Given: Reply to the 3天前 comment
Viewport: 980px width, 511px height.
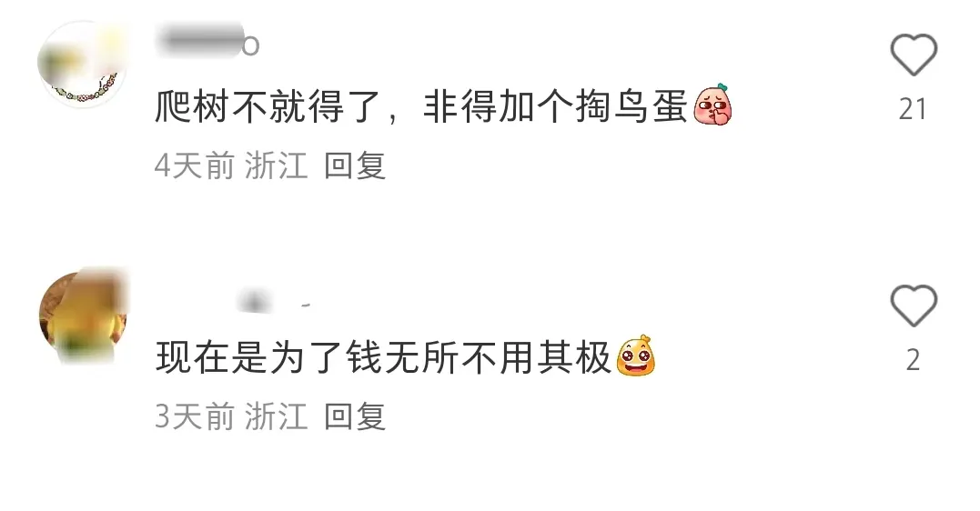Looking at the screenshot, I should (x=354, y=416).
